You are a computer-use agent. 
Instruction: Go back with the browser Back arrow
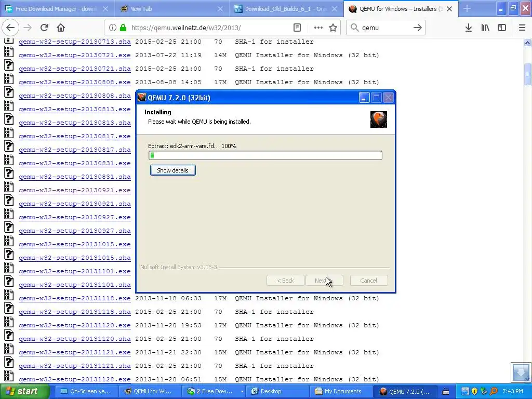click(10, 28)
